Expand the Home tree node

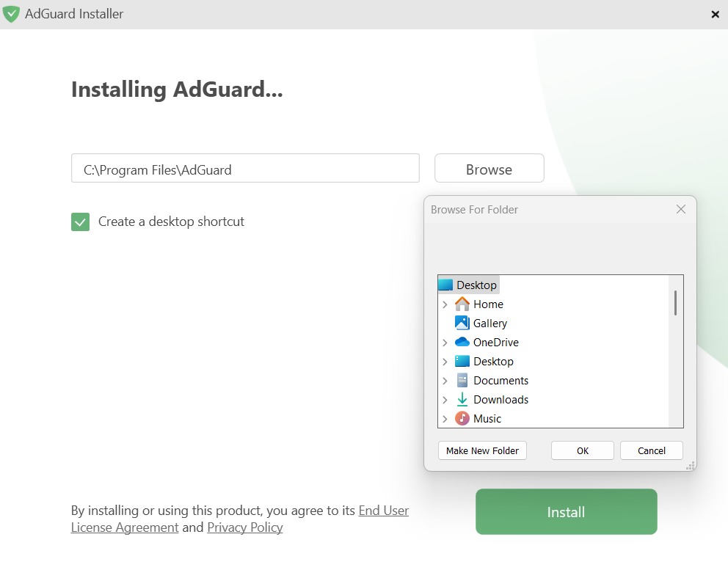[445, 304]
